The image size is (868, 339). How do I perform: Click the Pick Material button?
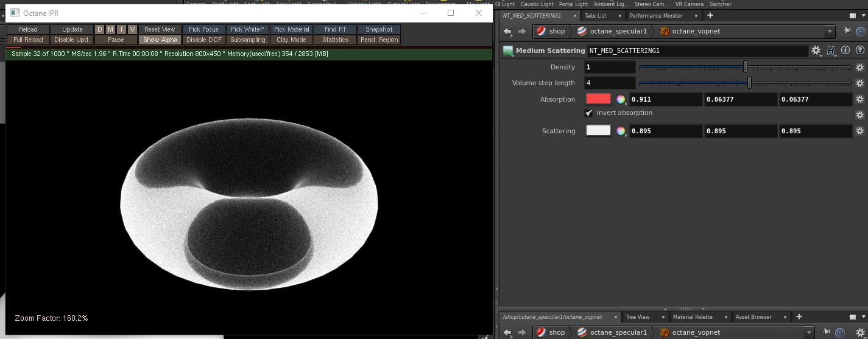[x=291, y=29]
